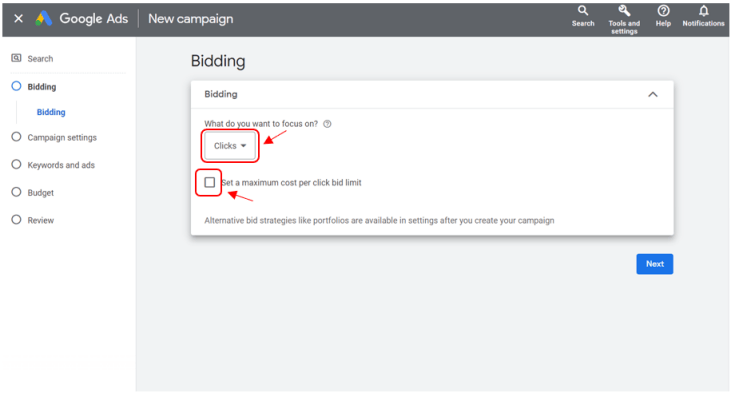Open the Notifications bell icon
The height and width of the screenshot is (393, 731).
(x=703, y=11)
